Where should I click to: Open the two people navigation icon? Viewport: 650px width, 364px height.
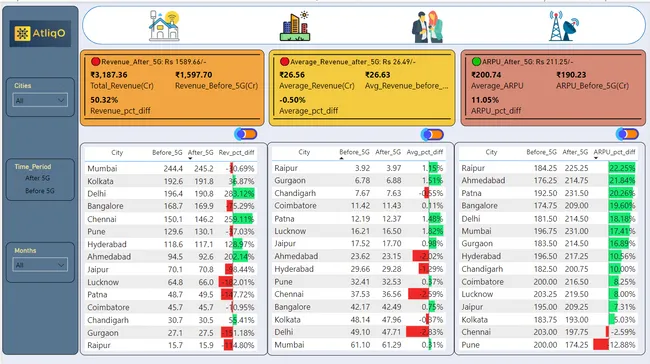coord(427,27)
